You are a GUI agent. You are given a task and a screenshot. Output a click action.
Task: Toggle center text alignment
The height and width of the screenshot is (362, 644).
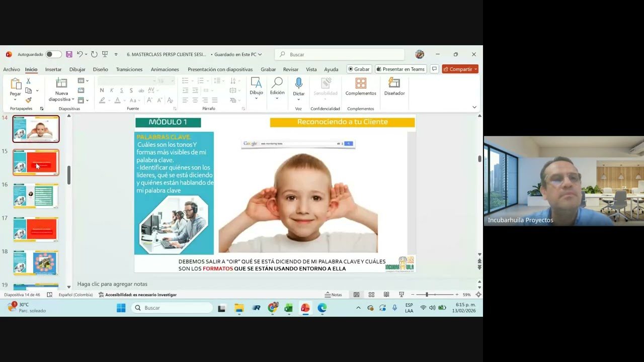pos(195,101)
